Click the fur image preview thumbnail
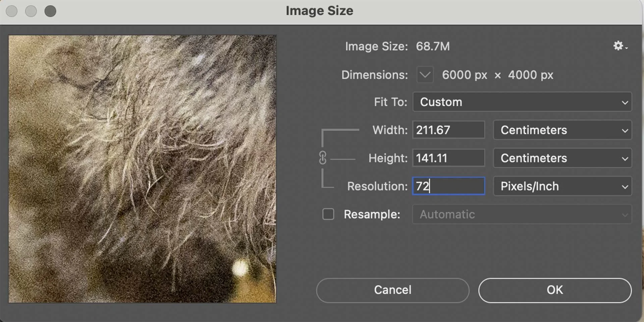The image size is (644, 322). 143,168
